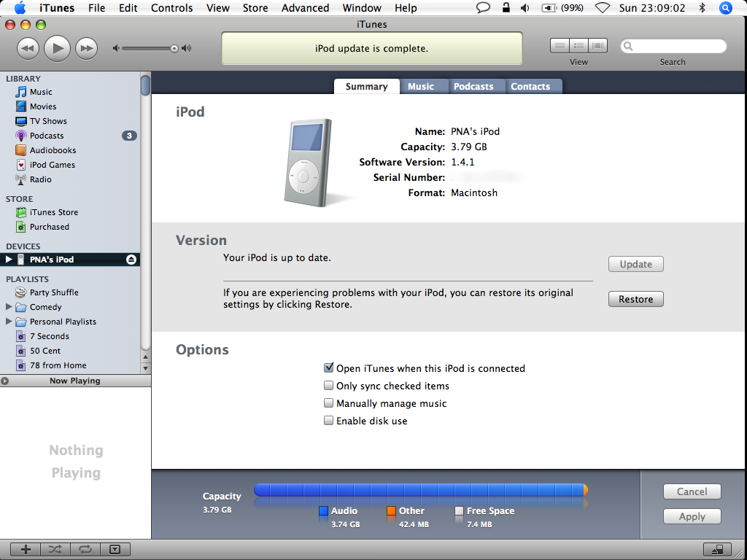The height and width of the screenshot is (560, 747).
Task: Switch to the Podcasts tab
Action: click(x=473, y=86)
